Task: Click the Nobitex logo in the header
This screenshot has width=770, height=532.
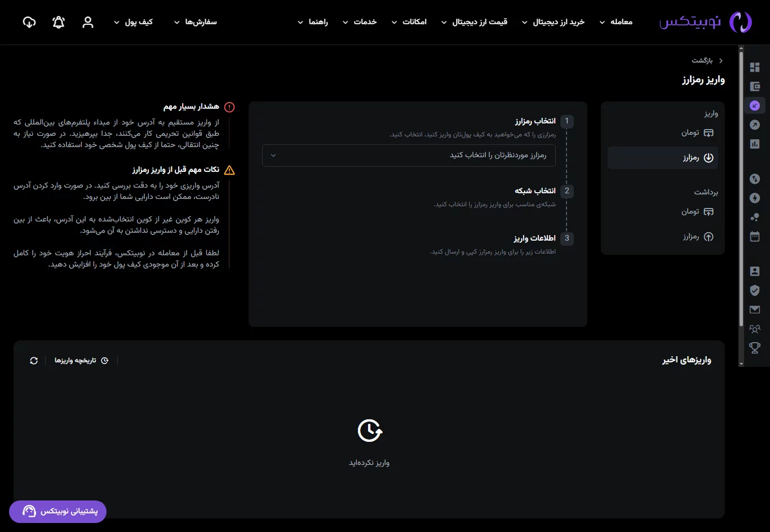Action: coord(705,22)
